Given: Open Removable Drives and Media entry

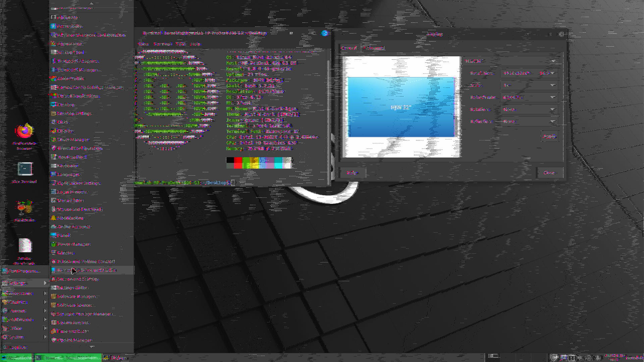Looking at the screenshot, I should [x=91, y=270].
